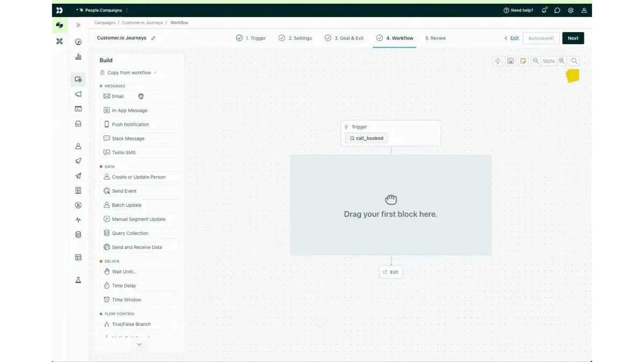Click the Next button
644x362 pixels.
click(x=573, y=38)
